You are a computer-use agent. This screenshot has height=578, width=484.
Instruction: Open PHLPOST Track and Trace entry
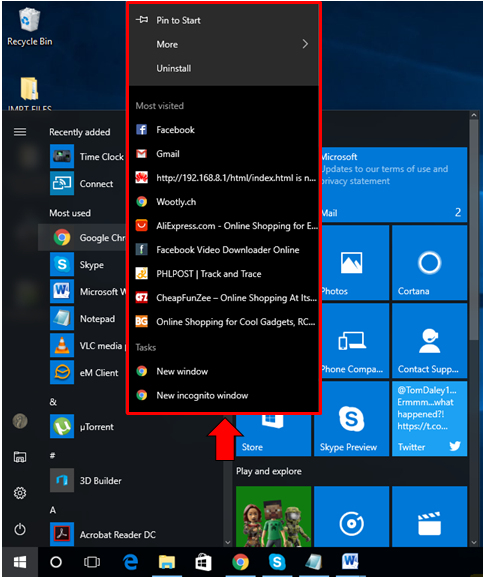coord(223,274)
